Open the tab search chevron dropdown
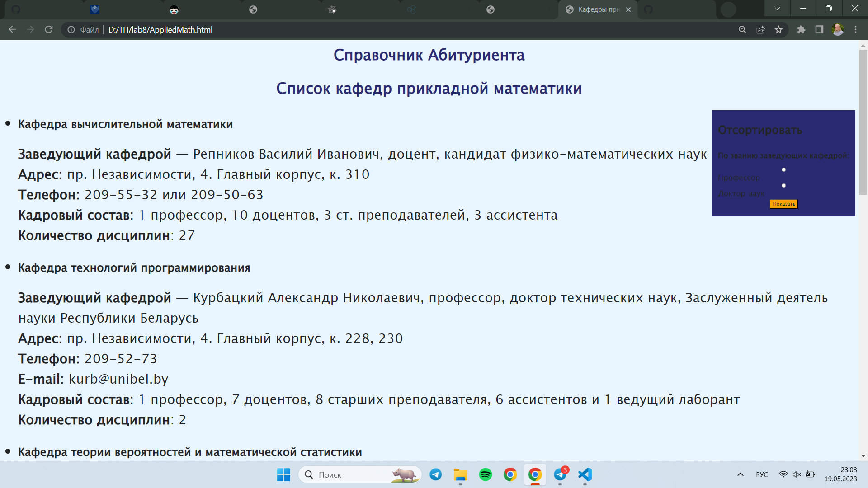 coord(777,9)
